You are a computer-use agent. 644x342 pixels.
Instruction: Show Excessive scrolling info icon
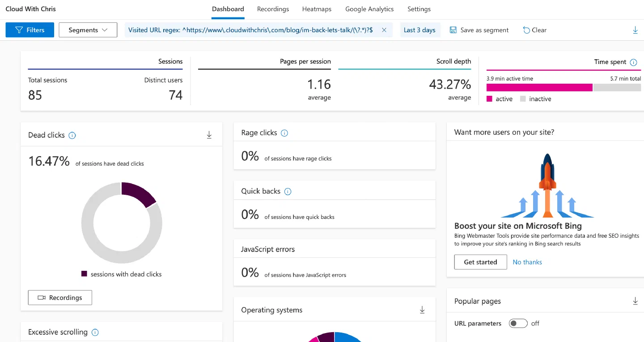[x=95, y=332]
